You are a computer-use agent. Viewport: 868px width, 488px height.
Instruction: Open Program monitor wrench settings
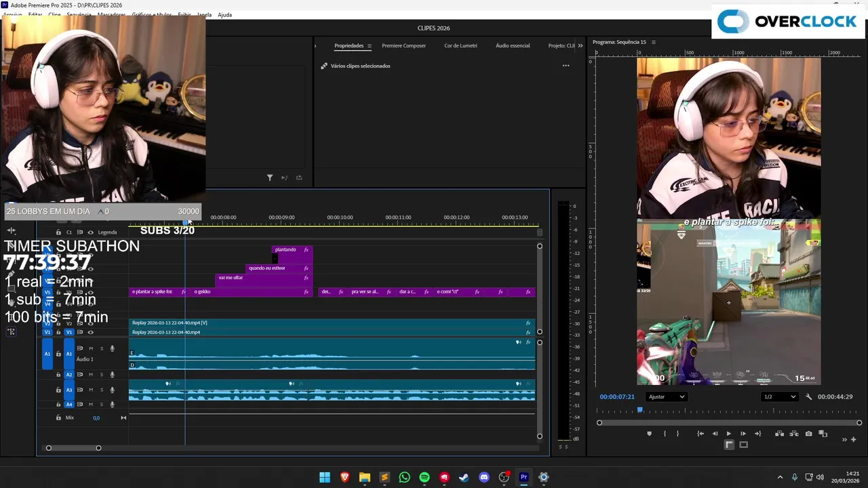[808, 396]
